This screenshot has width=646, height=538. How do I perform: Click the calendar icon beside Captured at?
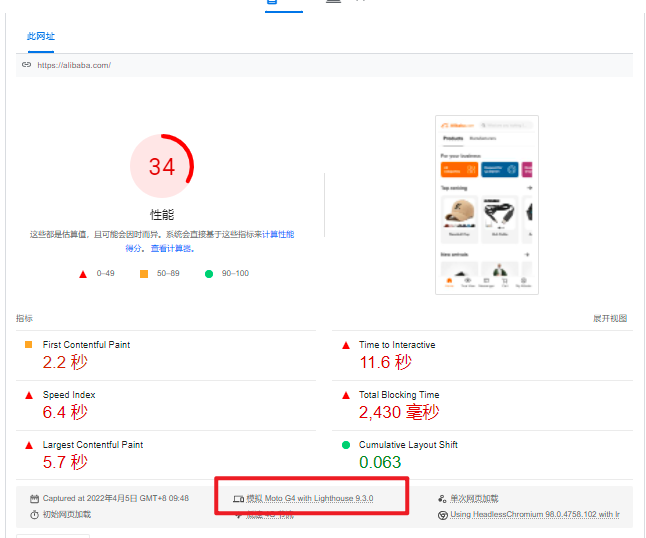click(x=34, y=499)
